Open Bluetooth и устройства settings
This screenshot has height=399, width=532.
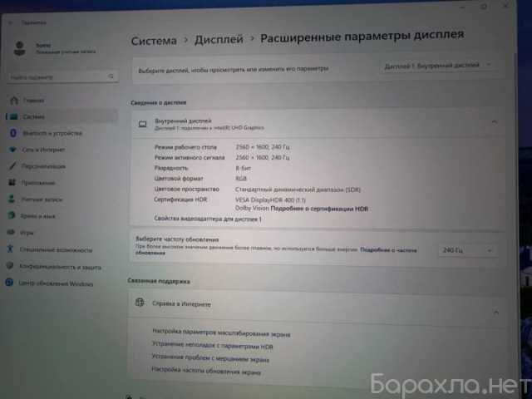[x=52, y=133]
